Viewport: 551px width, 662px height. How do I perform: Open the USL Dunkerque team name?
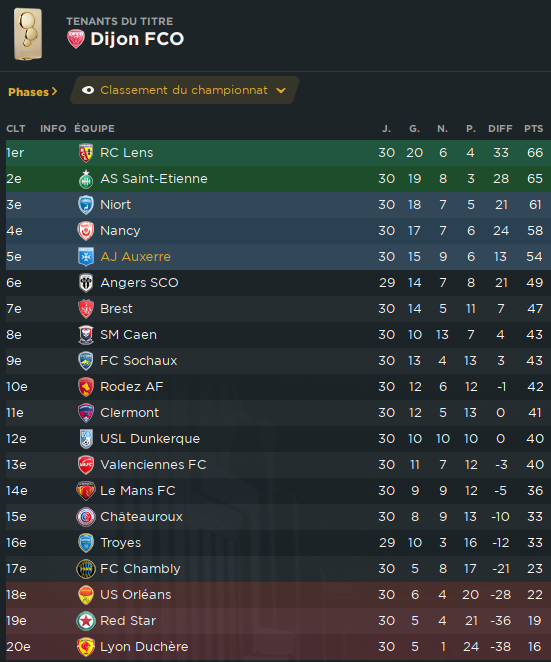(150, 439)
